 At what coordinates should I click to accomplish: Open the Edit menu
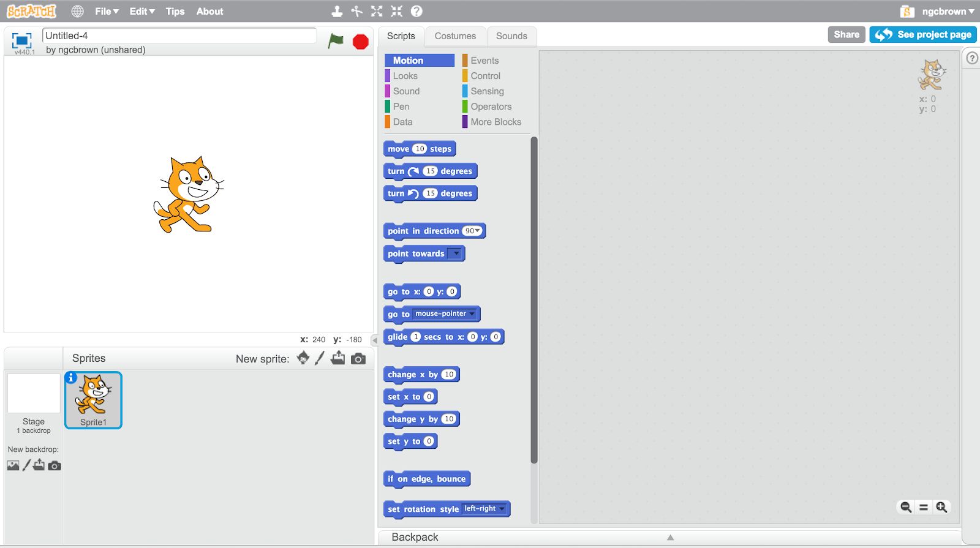click(x=142, y=11)
